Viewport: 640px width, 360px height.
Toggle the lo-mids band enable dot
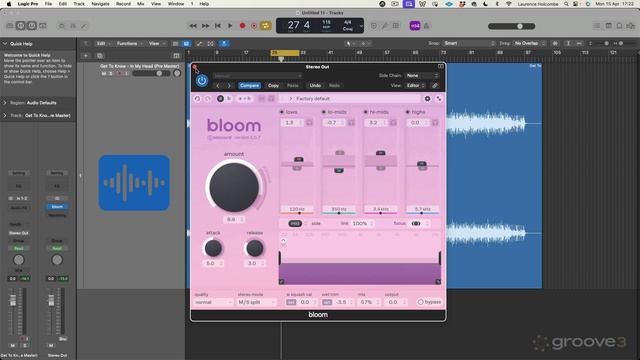click(324, 112)
